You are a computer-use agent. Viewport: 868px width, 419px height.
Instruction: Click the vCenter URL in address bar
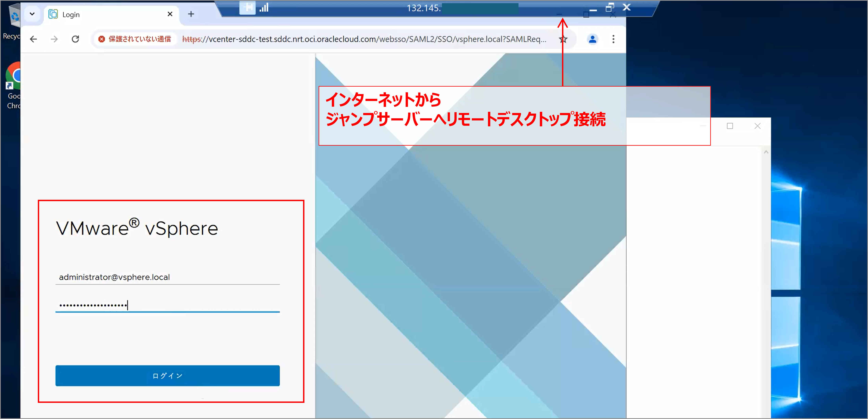pyautogui.click(x=364, y=39)
